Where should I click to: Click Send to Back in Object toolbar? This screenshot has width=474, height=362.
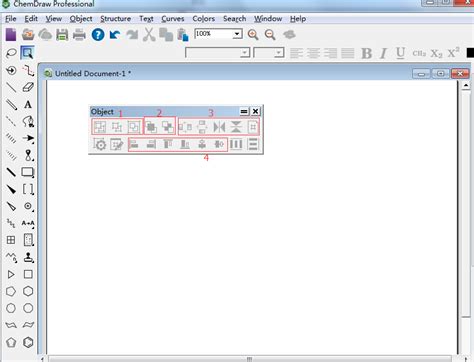coord(168,127)
